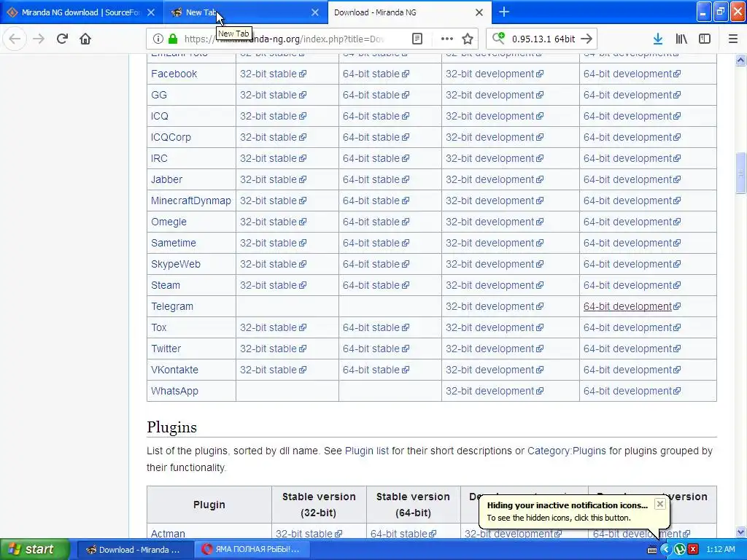
Task: Open Actman 64-bit stable link
Action: tap(403, 534)
